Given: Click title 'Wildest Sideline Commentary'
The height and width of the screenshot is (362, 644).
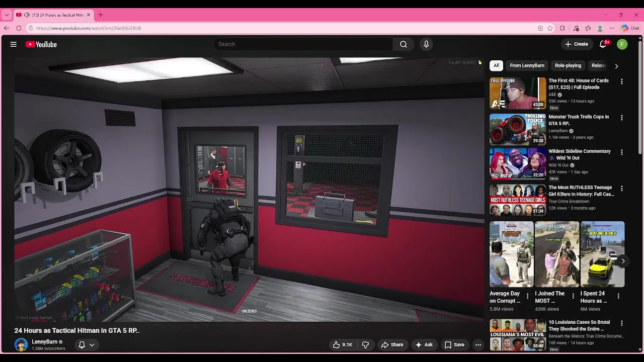Looking at the screenshot, I should click(x=580, y=154).
